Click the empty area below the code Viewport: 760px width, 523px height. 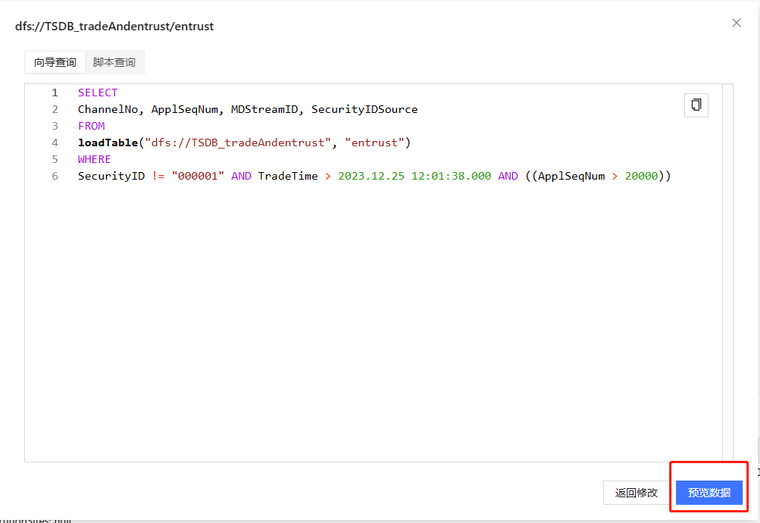370,330
